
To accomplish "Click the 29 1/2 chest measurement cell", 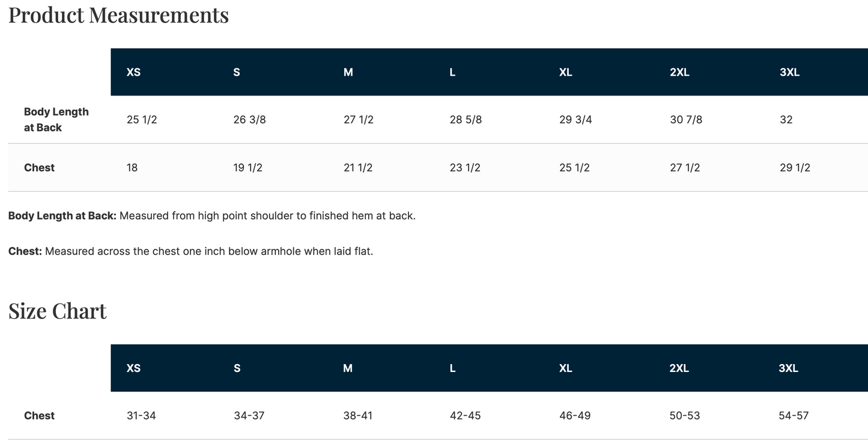I will [795, 168].
